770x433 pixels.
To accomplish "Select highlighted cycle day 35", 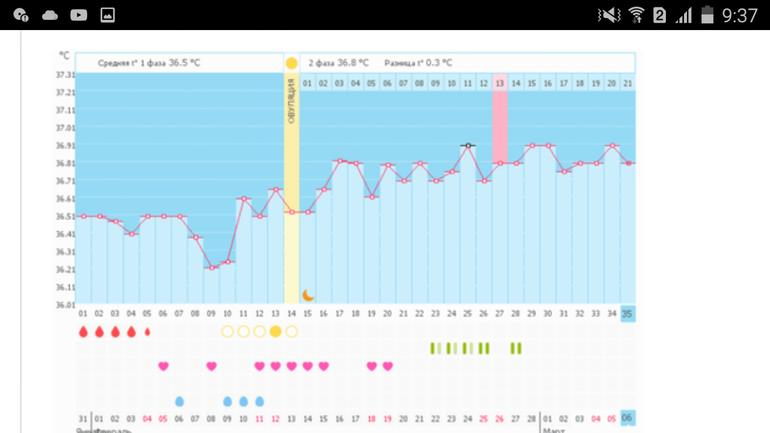I will [627, 313].
